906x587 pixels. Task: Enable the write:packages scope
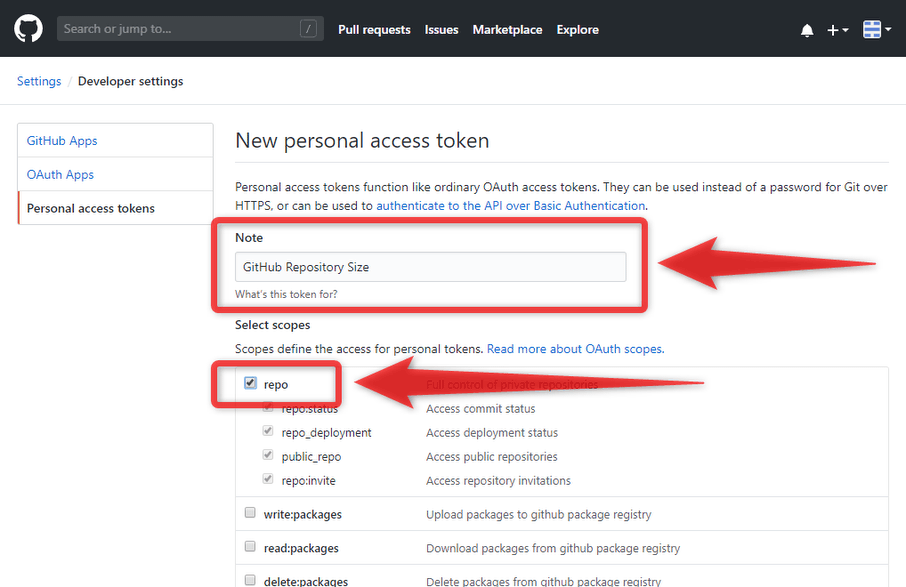pyautogui.click(x=250, y=512)
